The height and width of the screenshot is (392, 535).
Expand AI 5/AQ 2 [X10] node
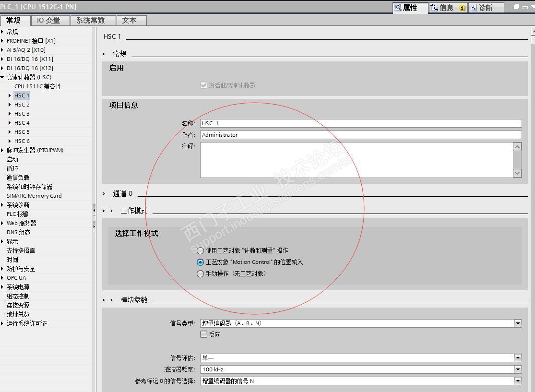pyautogui.click(x=2, y=50)
